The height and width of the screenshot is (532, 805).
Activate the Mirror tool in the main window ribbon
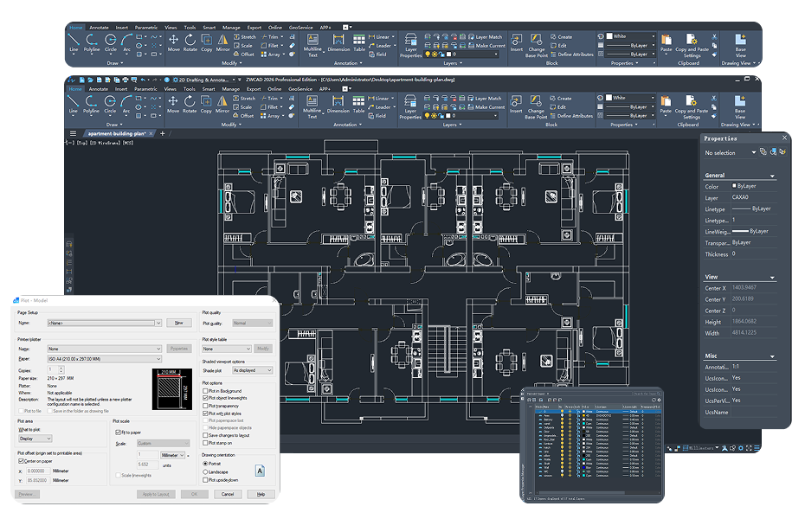222,103
